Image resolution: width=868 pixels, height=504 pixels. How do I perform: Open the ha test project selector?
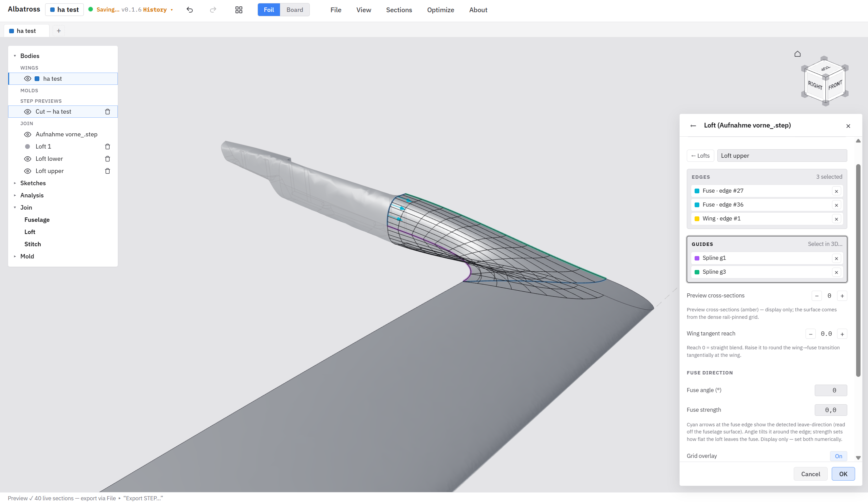click(x=64, y=9)
